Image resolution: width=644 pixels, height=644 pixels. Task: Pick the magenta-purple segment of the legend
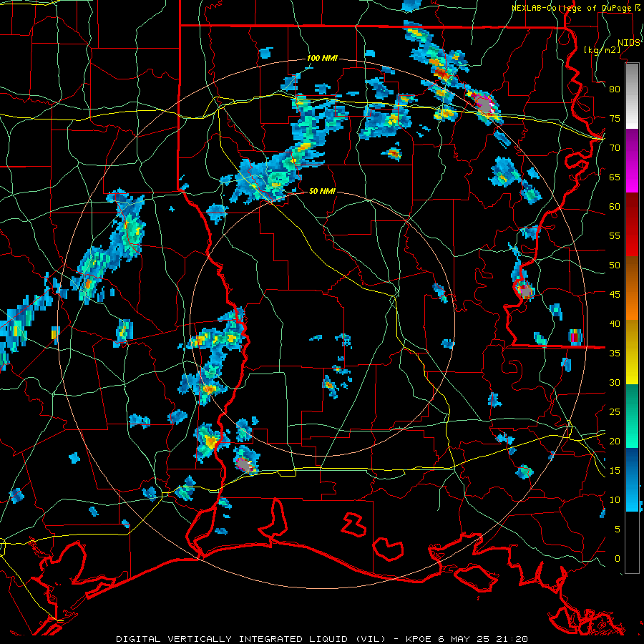tap(632, 160)
